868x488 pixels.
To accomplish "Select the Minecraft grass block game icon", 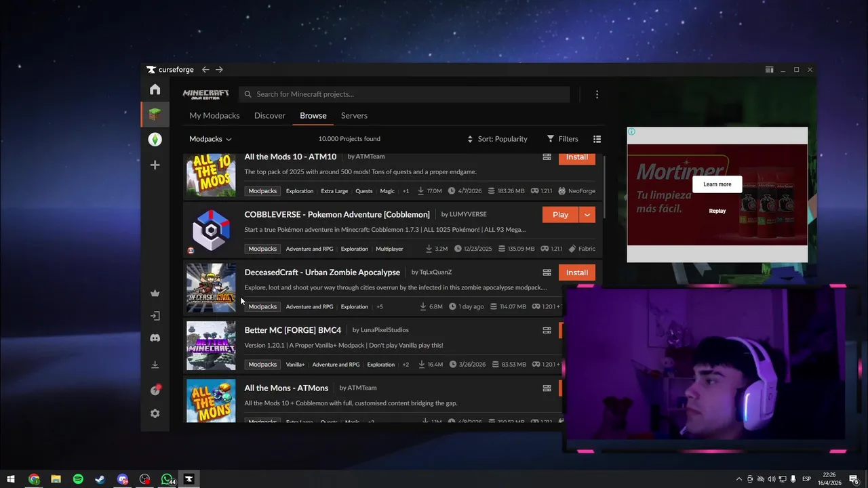I will click(155, 115).
